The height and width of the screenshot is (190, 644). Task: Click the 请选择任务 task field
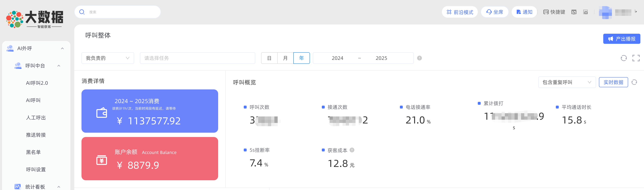coord(197,58)
